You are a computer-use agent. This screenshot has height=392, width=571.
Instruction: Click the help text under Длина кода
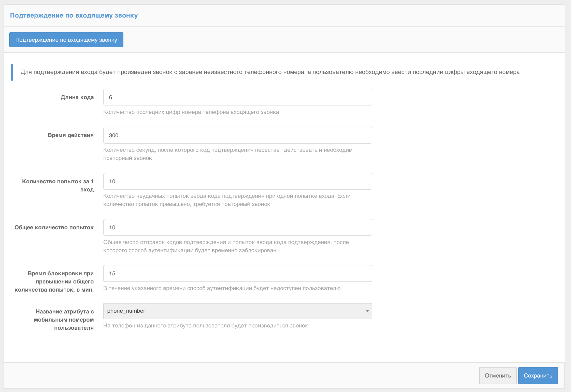tap(191, 112)
